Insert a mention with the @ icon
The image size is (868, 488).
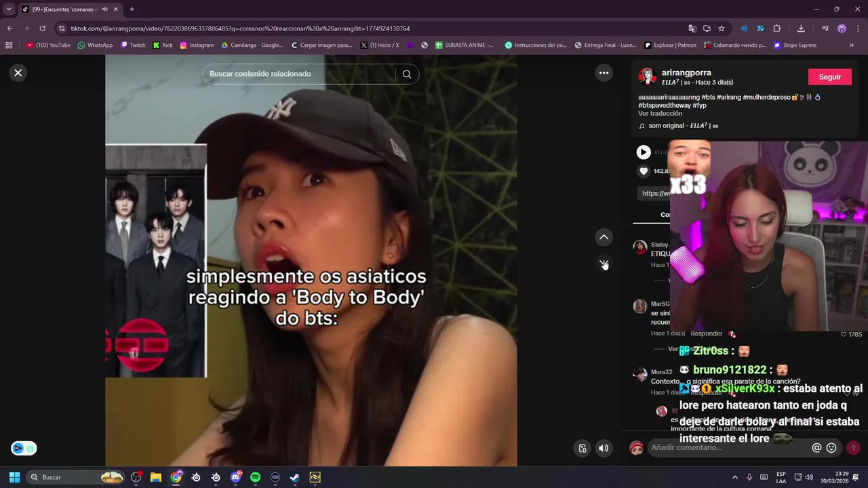click(816, 447)
